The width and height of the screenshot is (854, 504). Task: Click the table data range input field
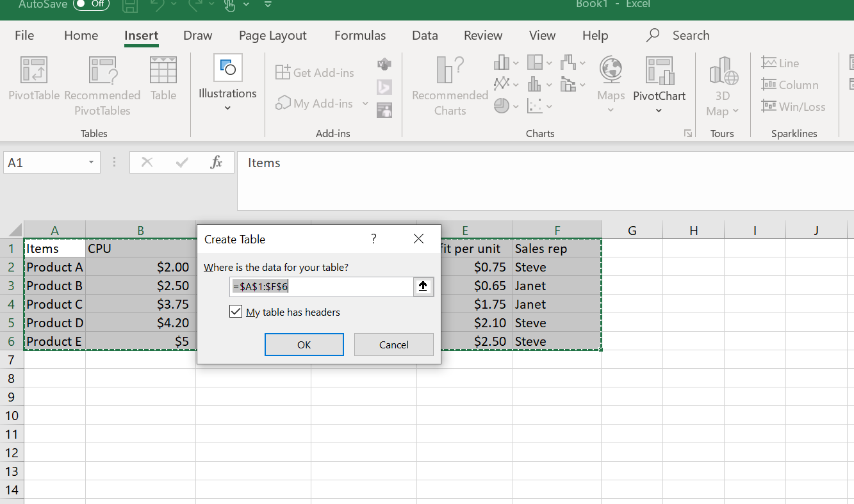tap(320, 287)
